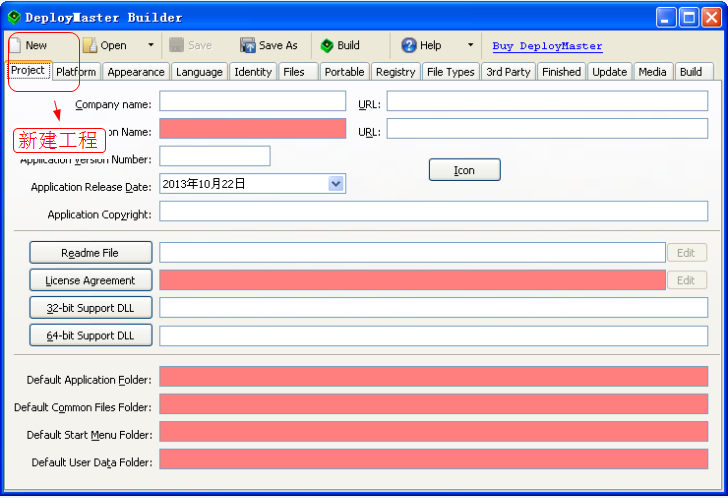This screenshot has width=728, height=498.
Task: Click the Default Start Menu Folder field
Action: 434,432
